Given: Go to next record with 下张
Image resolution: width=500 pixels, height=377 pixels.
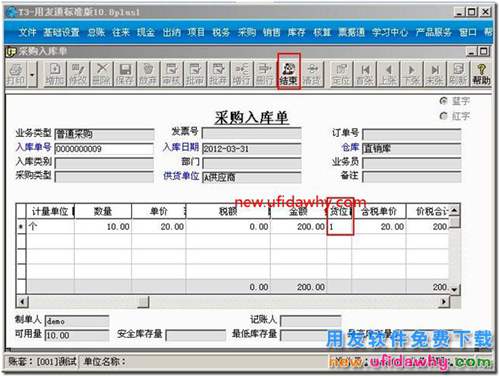Looking at the screenshot, I should (411, 74).
